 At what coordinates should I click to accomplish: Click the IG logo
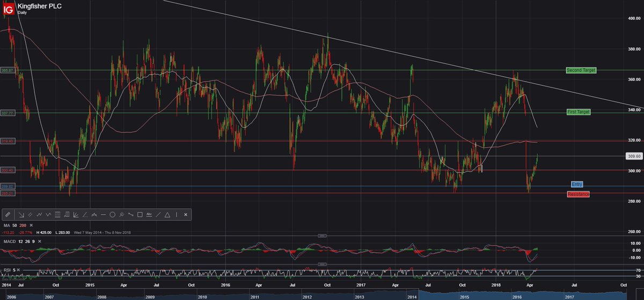pos(9,8)
